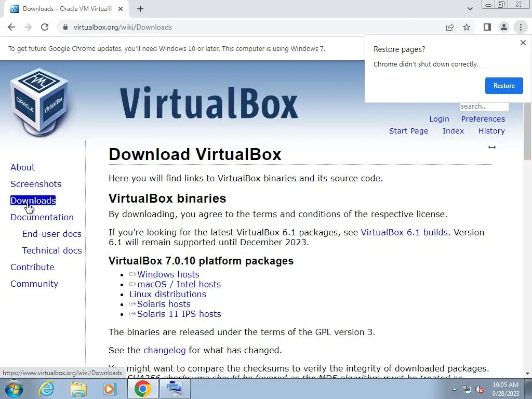Open the Chrome profile avatar icon

coord(504,27)
